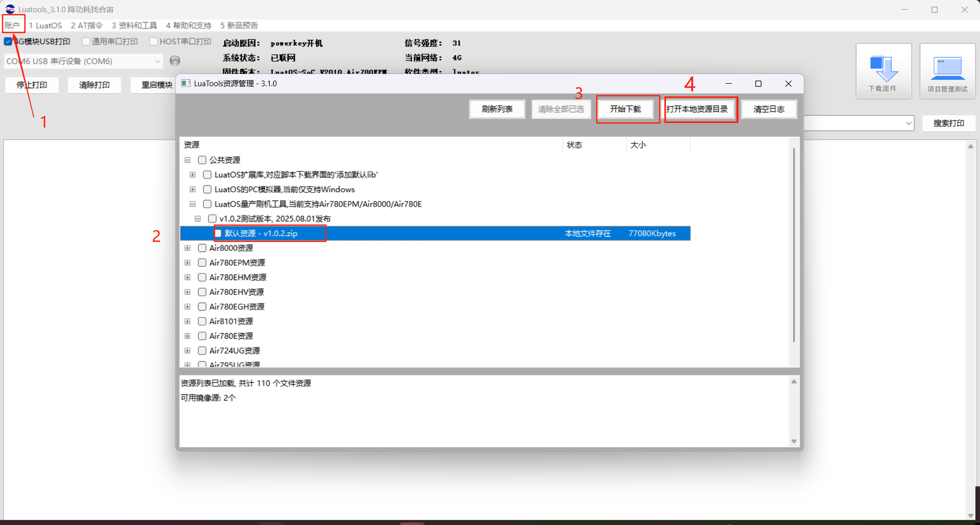Open the 5 新品预告 menu

tap(239, 25)
